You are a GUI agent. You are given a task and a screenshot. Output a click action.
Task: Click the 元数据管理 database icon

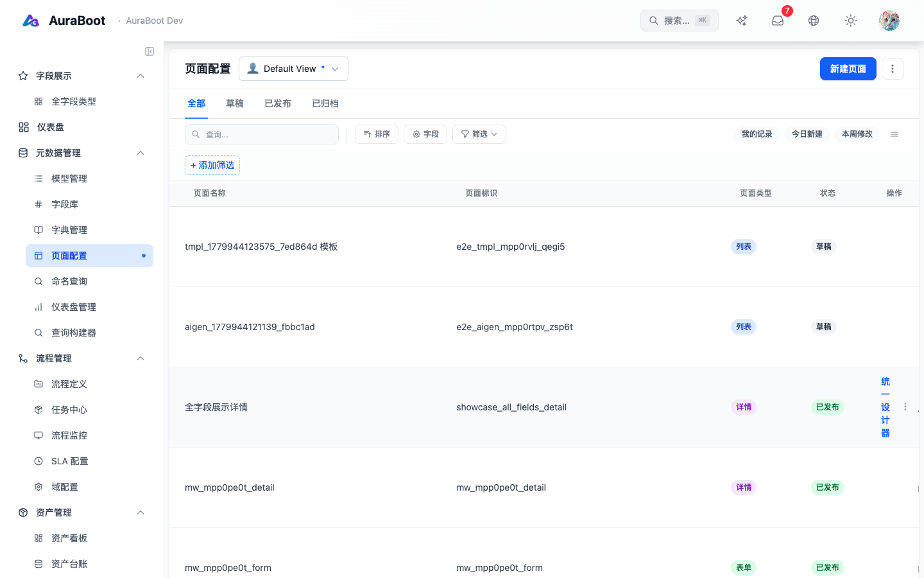(x=23, y=153)
